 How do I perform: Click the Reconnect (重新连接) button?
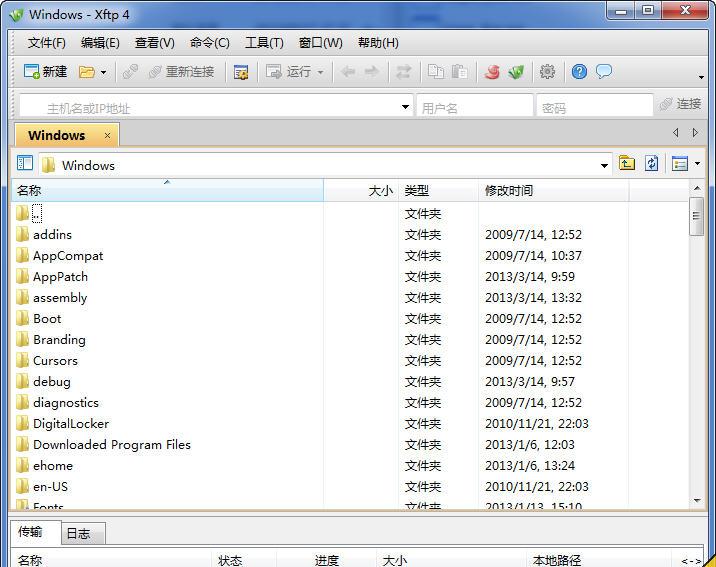pos(181,72)
